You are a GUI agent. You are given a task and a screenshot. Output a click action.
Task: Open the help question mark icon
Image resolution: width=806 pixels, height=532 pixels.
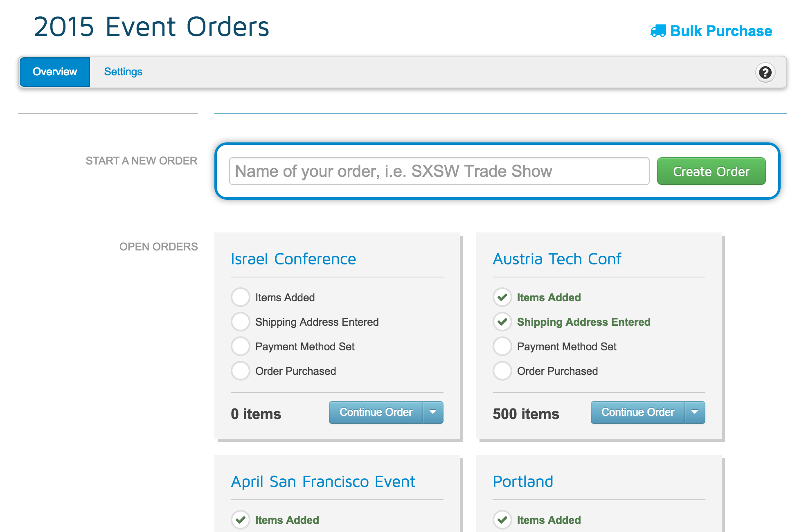coord(765,72)
